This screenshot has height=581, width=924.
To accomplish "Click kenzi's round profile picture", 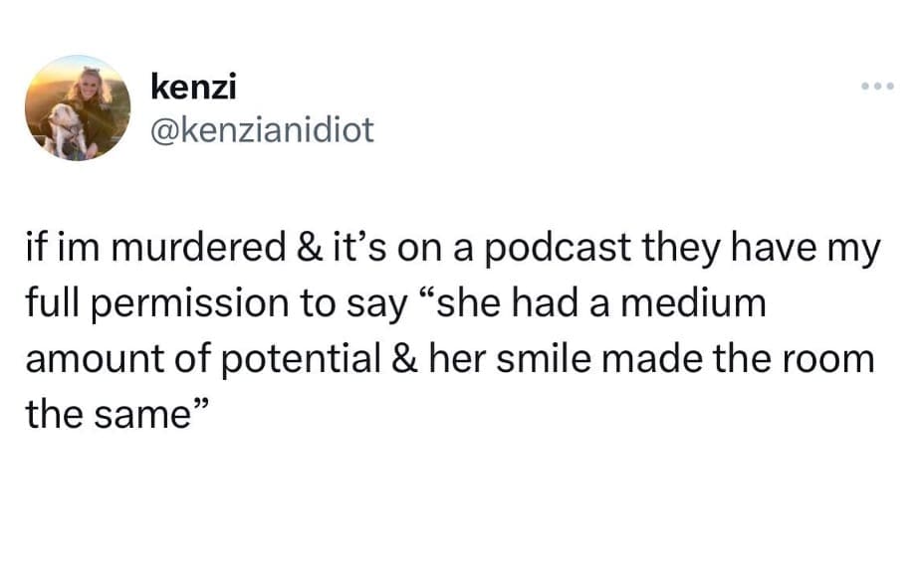I will (78, 107).
